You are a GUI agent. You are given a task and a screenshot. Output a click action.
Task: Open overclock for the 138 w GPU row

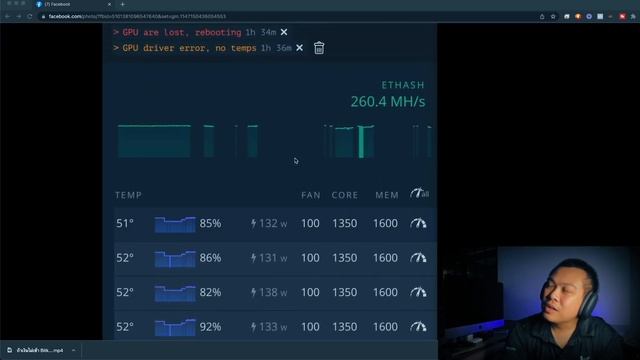[418, 292]
